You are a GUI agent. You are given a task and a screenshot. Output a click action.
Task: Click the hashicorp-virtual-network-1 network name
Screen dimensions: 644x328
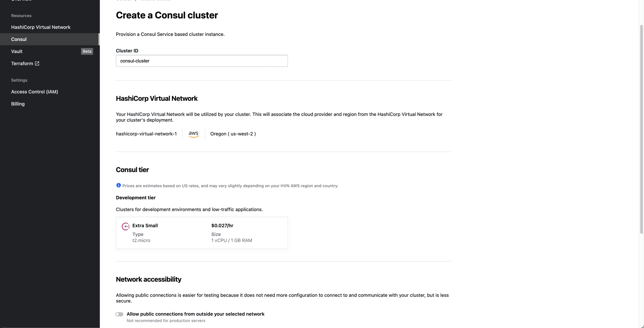pos(146,134)
